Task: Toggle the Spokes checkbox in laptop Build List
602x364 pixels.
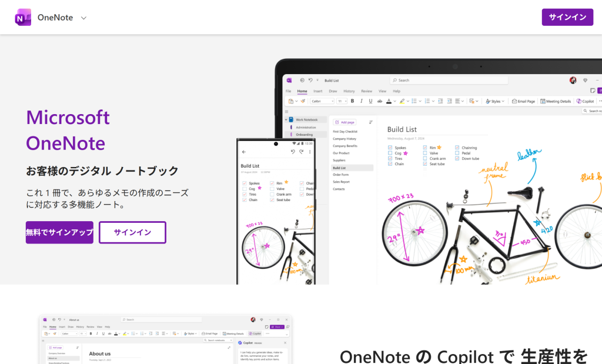Action: click(x=390, y=148)
